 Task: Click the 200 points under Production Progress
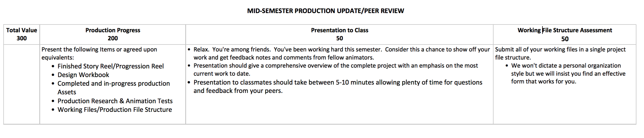[x=113, y=38]
